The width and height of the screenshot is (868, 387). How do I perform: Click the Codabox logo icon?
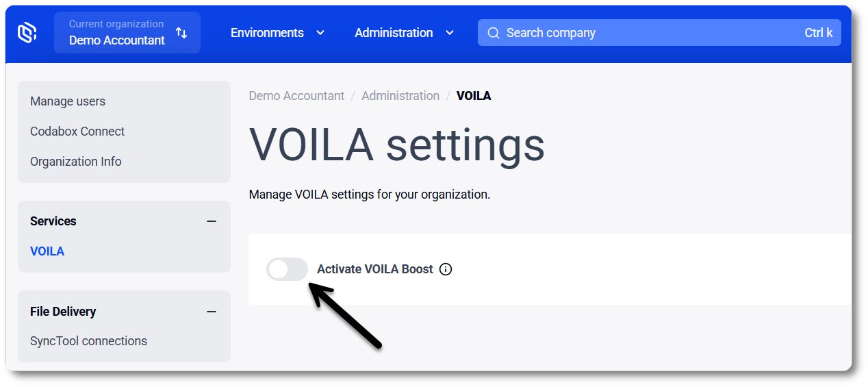point(27,32)
